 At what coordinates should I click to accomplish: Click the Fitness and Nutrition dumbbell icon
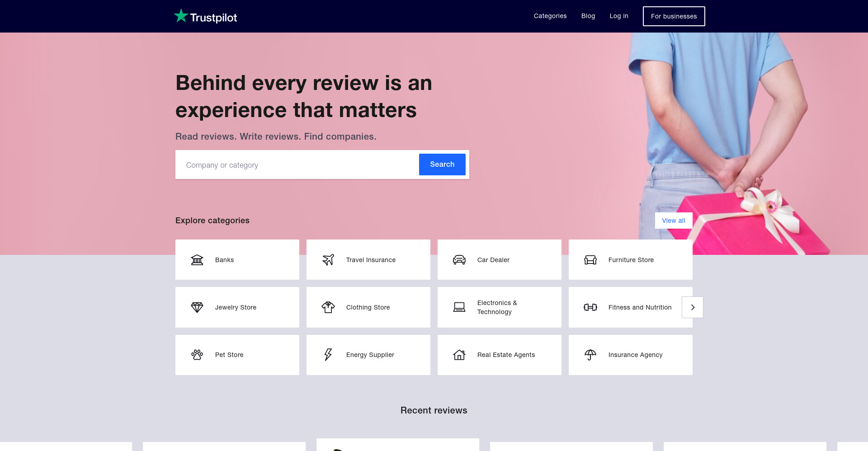click(x=590, y=307)
